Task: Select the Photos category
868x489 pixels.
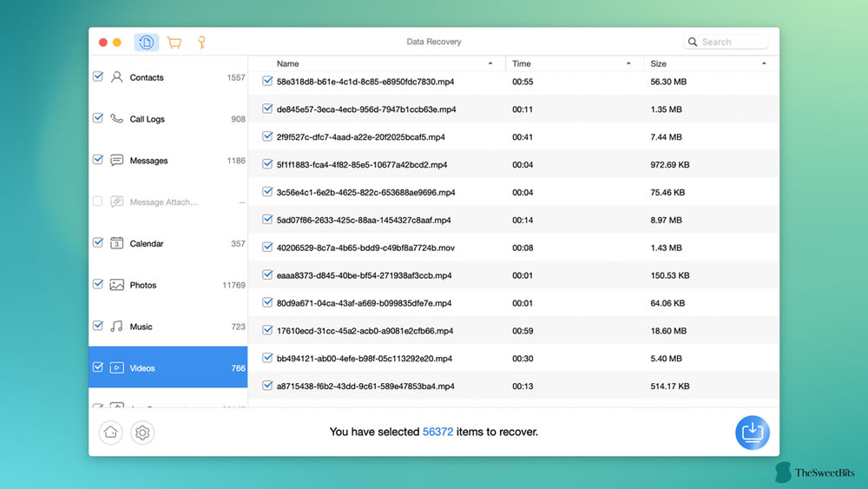Action: pos(168,285)
